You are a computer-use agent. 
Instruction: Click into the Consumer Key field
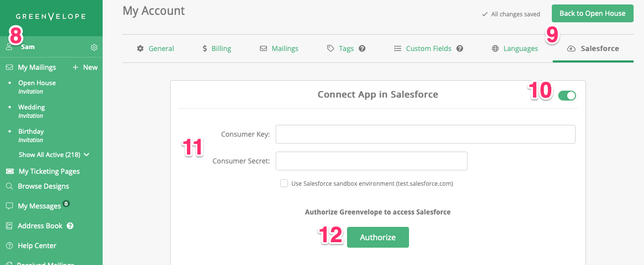point(425,134)
